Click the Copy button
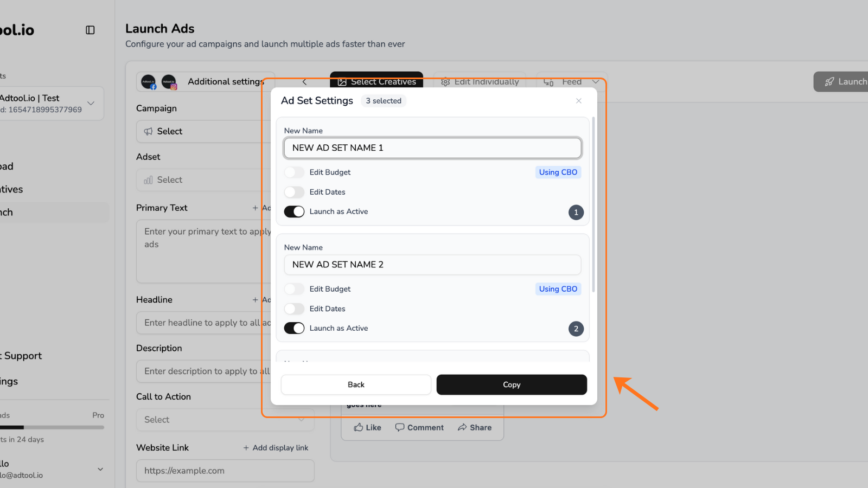This screenshot has width=868, height=488. (x=511, y=384)
